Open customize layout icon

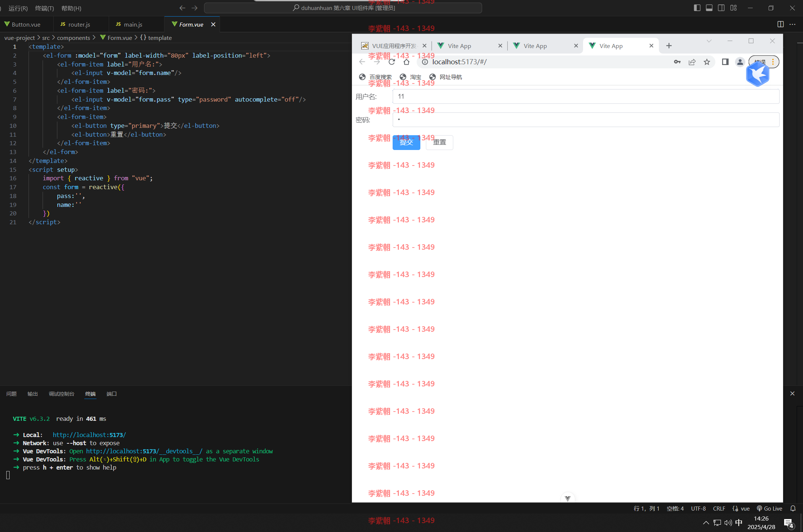tap(733, 8)
